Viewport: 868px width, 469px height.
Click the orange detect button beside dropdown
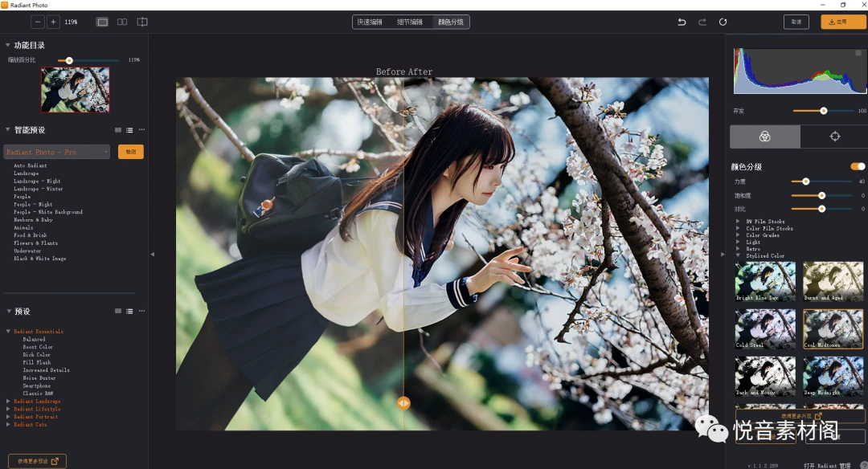click(x=131, y=152)
